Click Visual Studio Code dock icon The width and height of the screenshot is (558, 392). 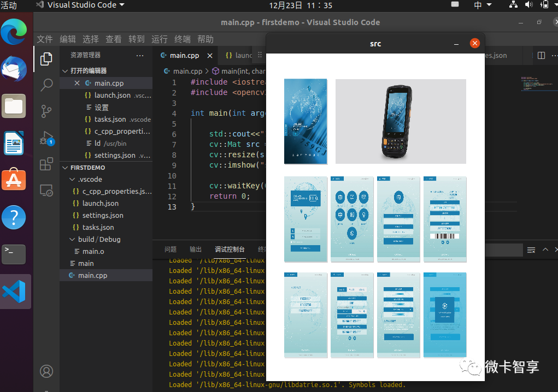coord(15,292)
